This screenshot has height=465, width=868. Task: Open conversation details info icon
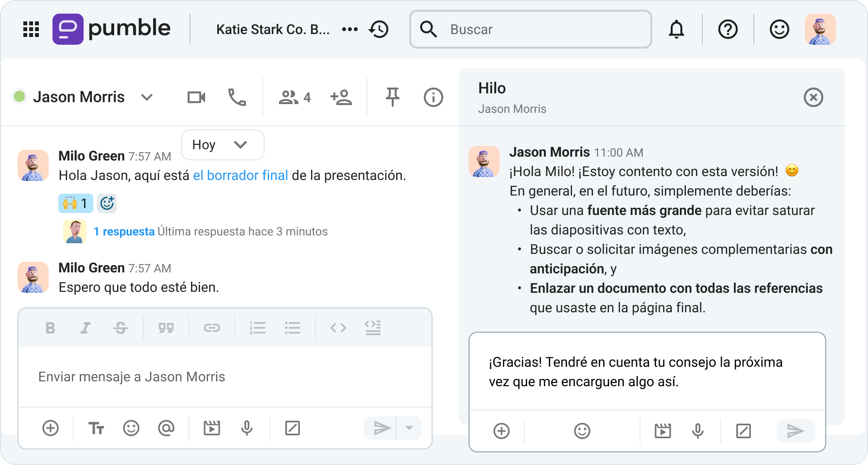point(433,97)
